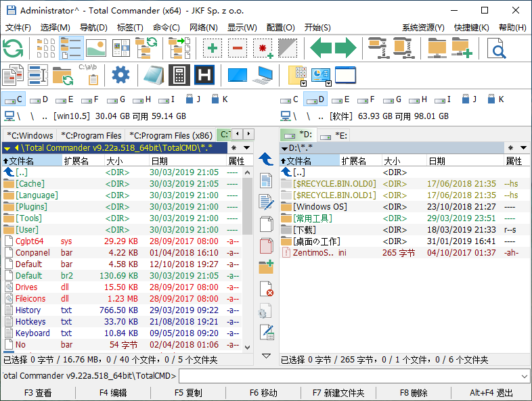Toggle the thumbnails view toolbar button

click(96, 48)
